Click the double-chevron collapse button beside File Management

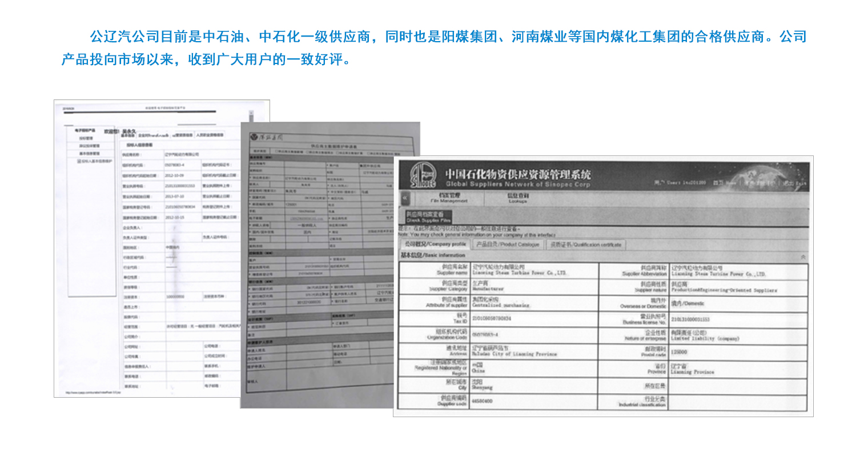click(x=405, y=198)
